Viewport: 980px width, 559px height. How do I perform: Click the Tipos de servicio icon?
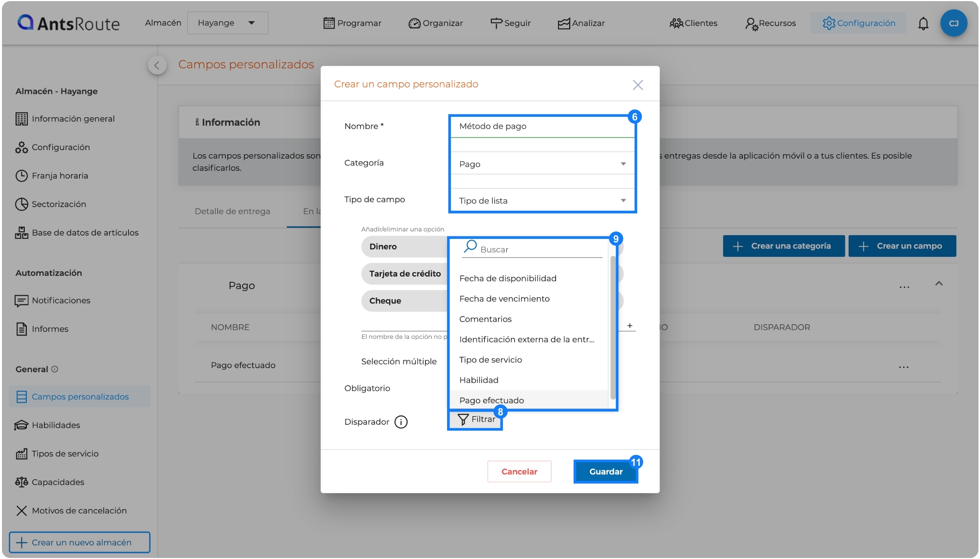(22, 454)
